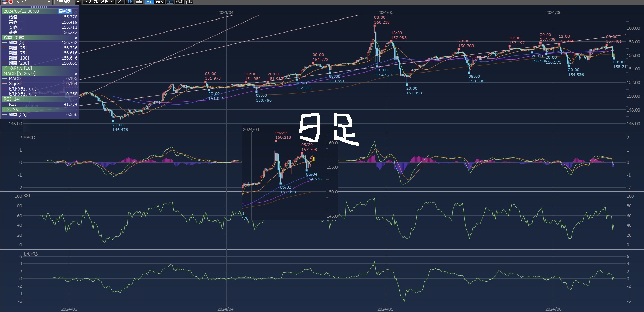Click the 安値 value 155.711
The width and height of the screenshot is (644, 312).
[x=69, y=27]
